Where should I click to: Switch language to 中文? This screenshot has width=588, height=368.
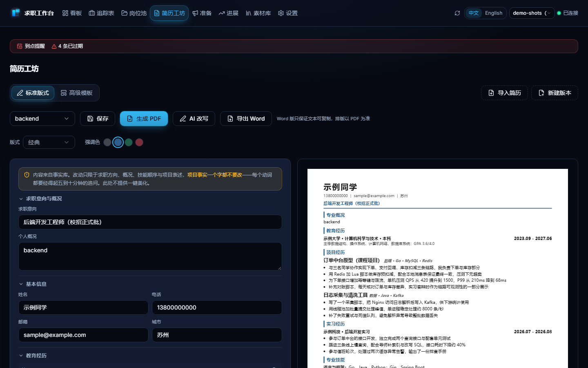[474, 13]
